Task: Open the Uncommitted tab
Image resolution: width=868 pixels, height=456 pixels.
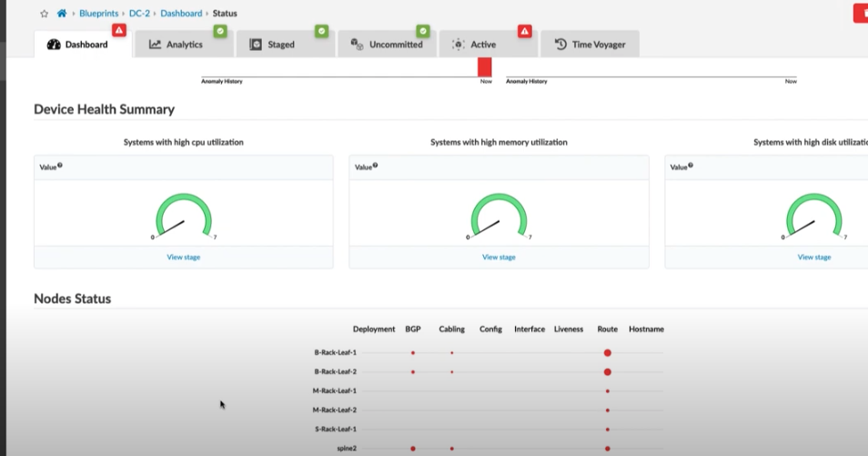Action: pyautogui.click(x=387, y=45)
